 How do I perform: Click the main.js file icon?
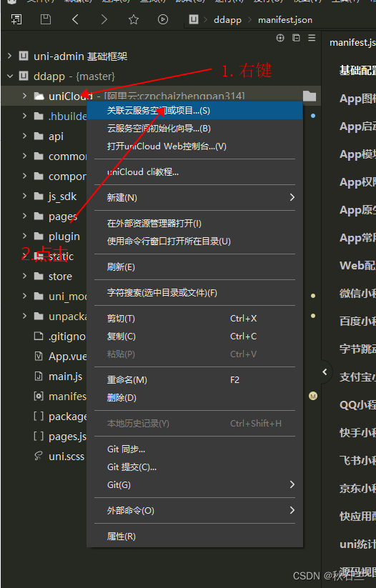pyautogui.click(x=39, y=376)
